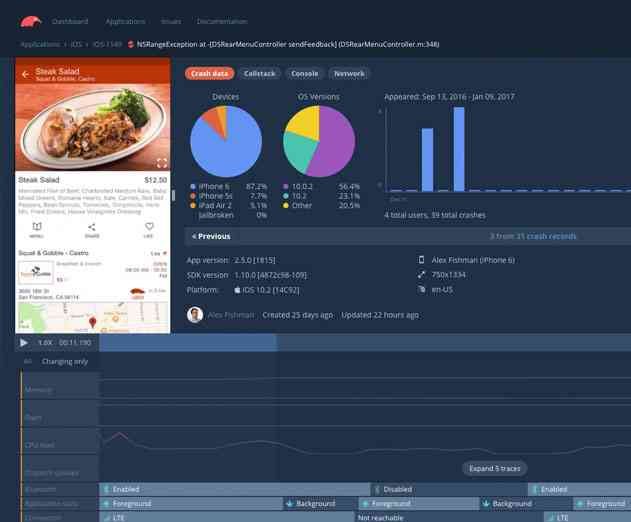This screenshot has height=522, width=631.
Task: Click the iPhone 5s legend color dot
Action: click(193, 196)
